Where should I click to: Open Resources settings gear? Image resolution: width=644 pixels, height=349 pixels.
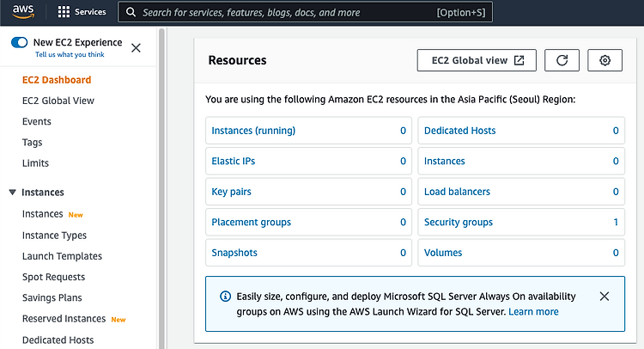(x=605, y=60)
